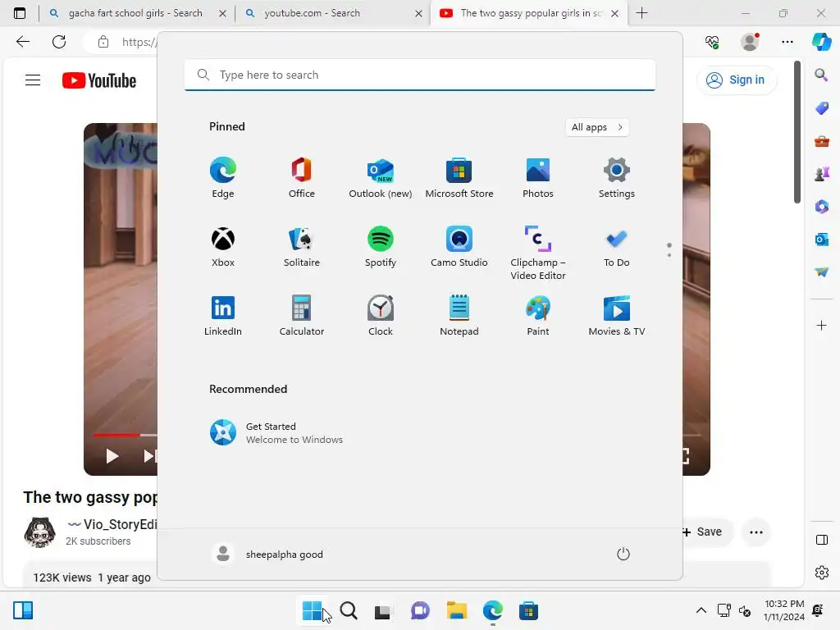Open Movies & TV app
Image resolution: width=840 pixels, height=630 pixels.
click(x=617, y=316)
